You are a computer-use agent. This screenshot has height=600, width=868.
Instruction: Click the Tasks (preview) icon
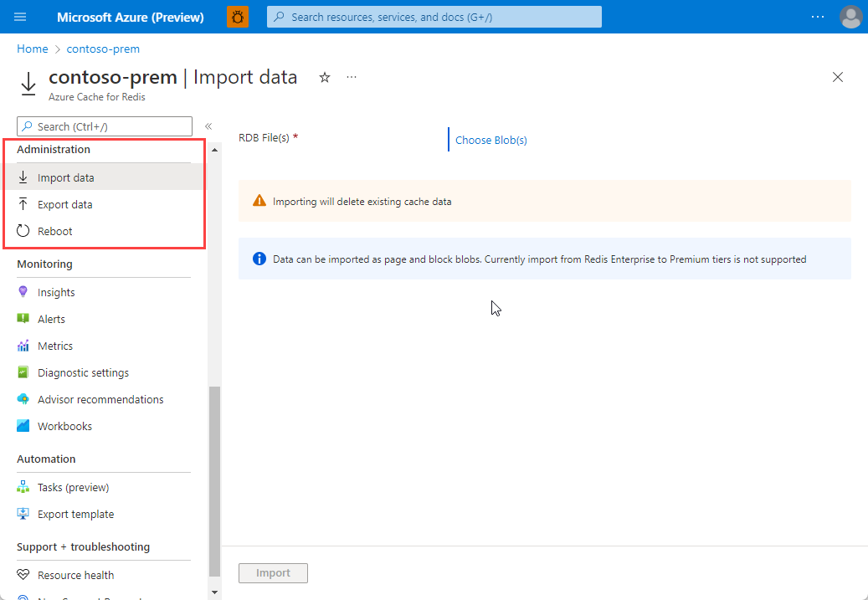tap(23, 486)
